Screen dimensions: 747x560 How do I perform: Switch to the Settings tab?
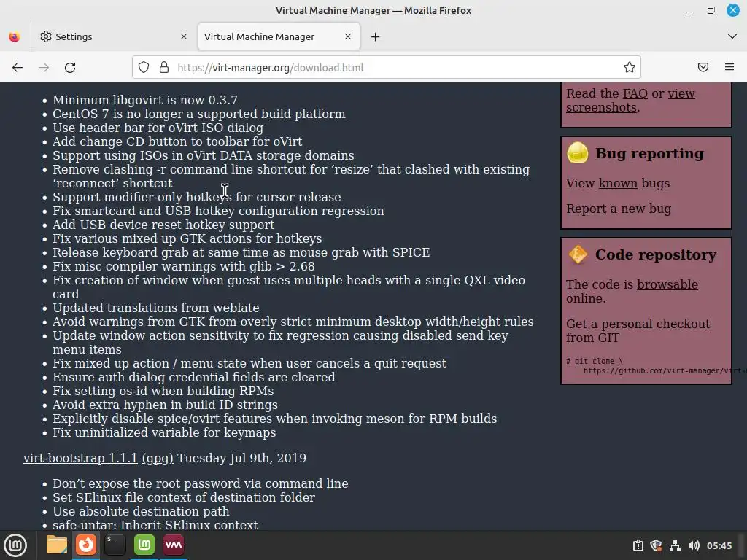(113, 36)
